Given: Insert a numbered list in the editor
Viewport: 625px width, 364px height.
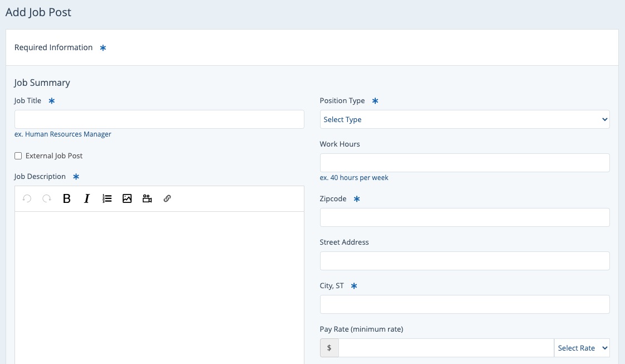Looking at the screenshot, I should tap(107, 198).
